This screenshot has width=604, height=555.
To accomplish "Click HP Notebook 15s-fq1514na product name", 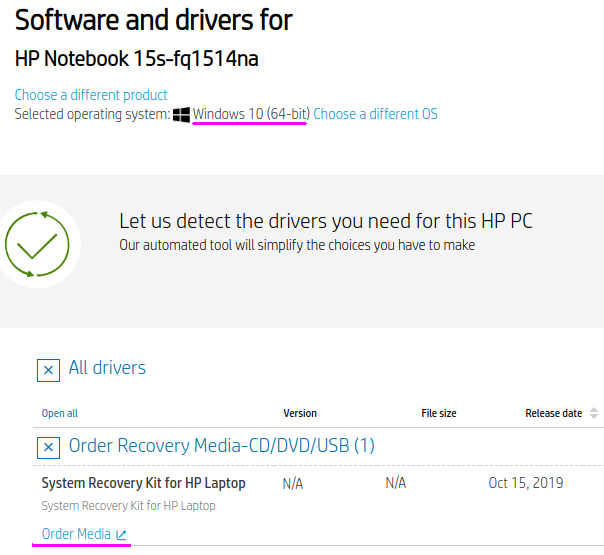I will pos(136,59).
